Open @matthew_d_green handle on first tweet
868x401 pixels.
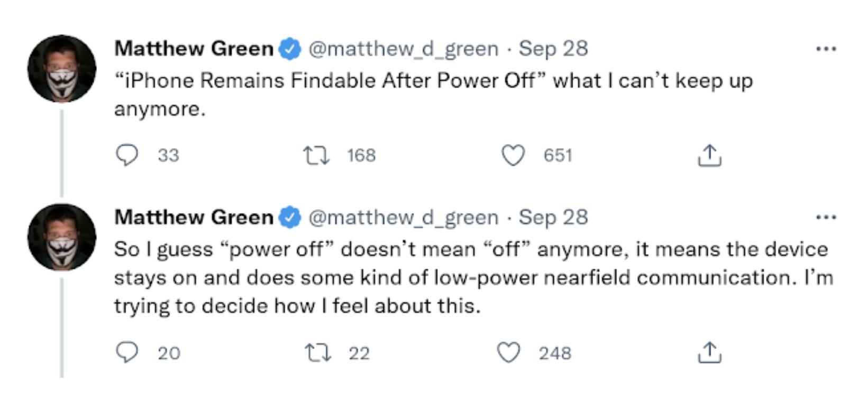403,49
